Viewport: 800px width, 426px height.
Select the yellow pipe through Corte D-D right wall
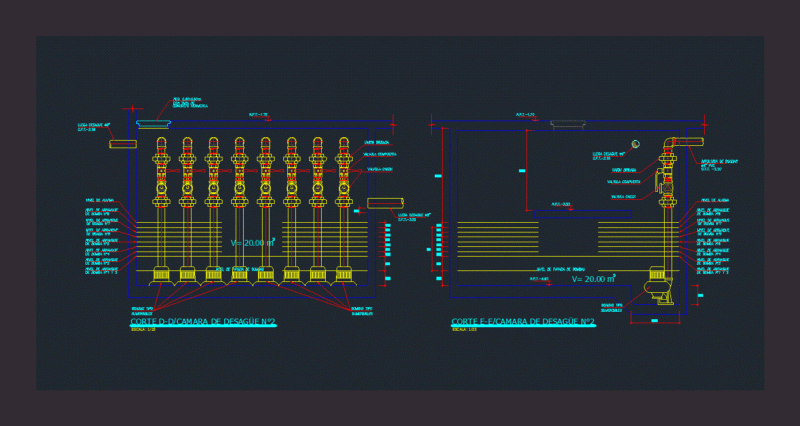click(385, 204)
